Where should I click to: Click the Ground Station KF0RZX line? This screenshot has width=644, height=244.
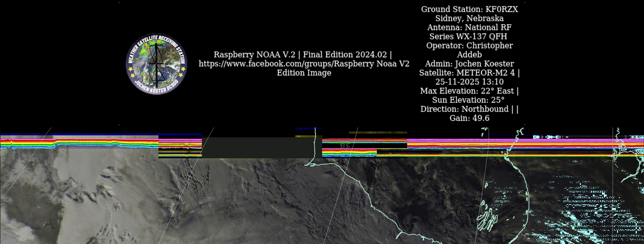[x=469, y=9]
